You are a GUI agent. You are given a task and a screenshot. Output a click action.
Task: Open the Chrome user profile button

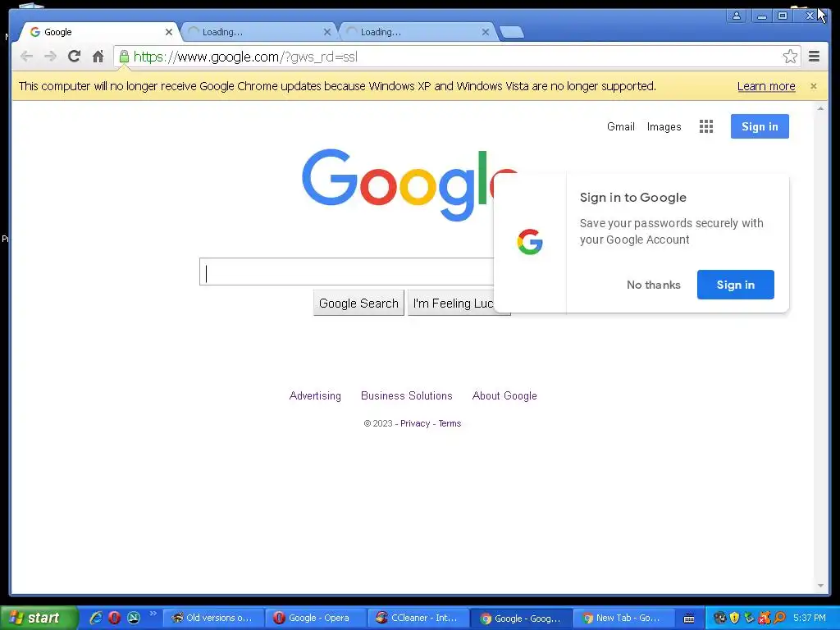737,16
